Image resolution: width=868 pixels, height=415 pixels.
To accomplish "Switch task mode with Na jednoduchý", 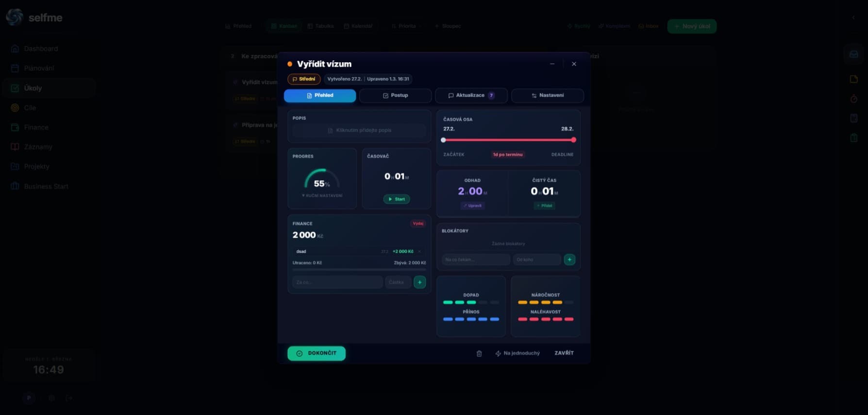I will [x=517, y=353].
